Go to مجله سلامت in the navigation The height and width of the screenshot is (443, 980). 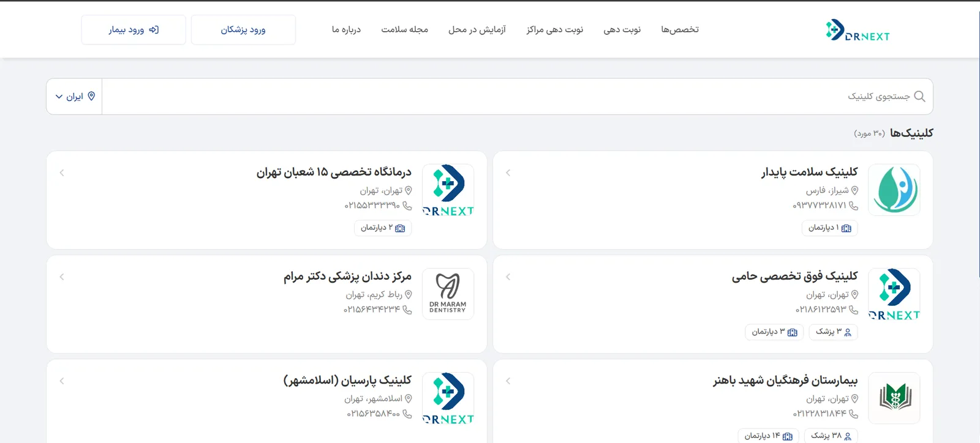404,29
